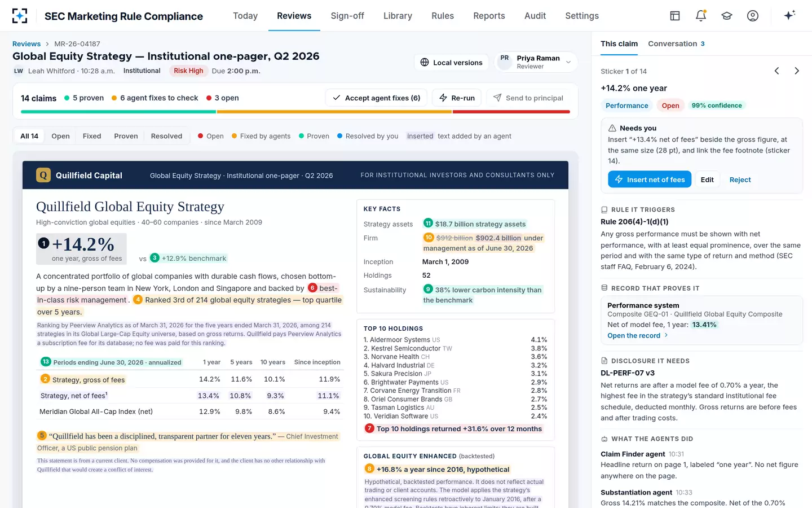
Task: Click Accept agent fixes (6)
Action: 377,98
